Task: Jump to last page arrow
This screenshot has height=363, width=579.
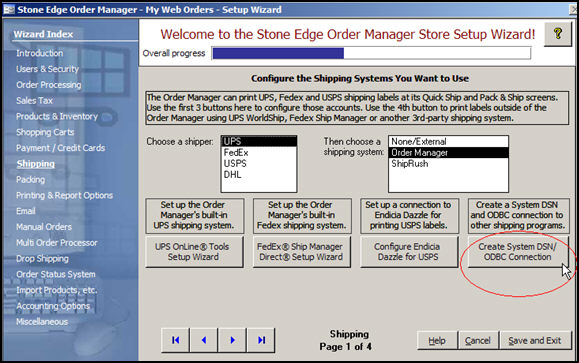Action: click(x=261, y=340)
